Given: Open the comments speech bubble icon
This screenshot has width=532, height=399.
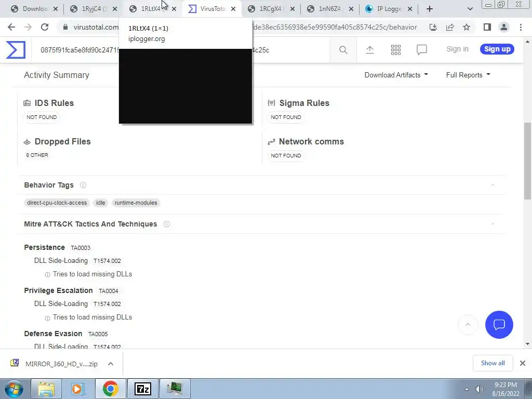Looking at the screenshot, I should point(421,50).
